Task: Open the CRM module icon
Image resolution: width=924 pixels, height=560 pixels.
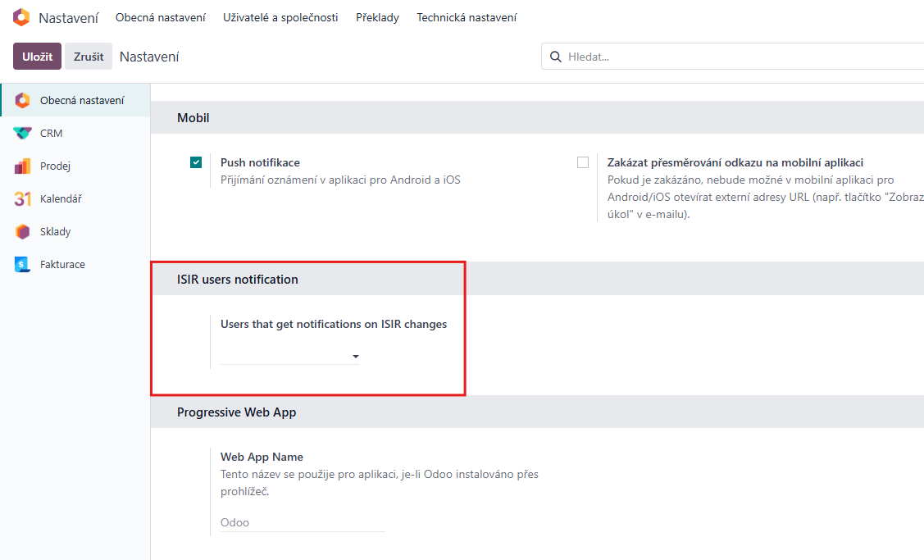Action: click(23, 133)
